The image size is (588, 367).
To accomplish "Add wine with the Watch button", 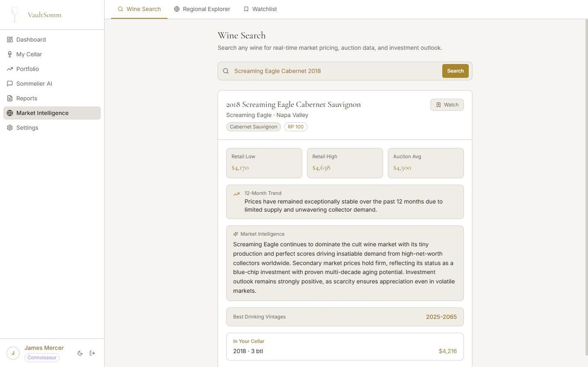I will pos(447,105).
